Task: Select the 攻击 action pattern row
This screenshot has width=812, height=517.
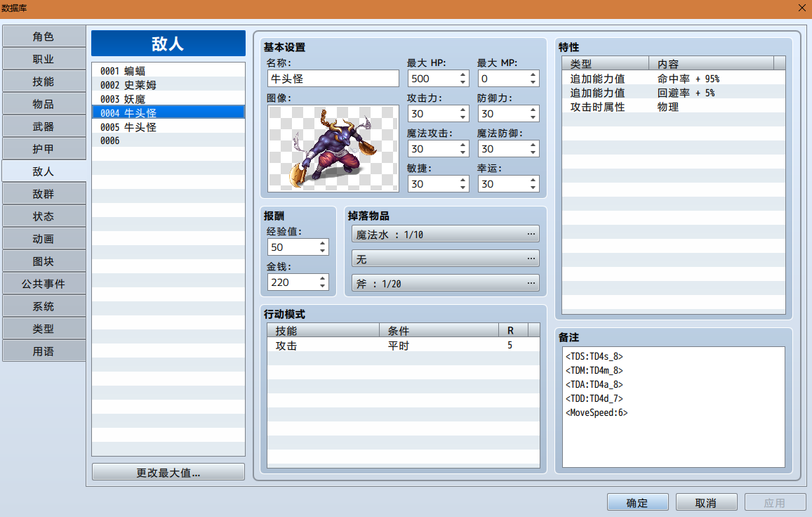Action: 404,346
